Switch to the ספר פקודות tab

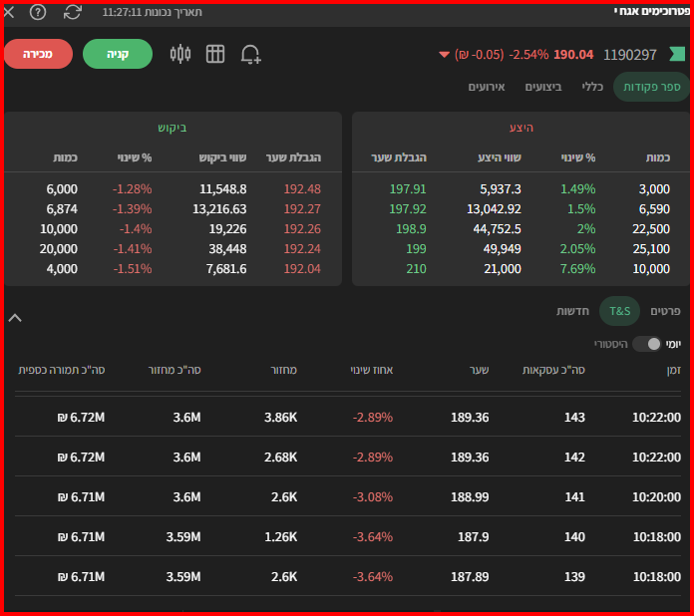651,87
